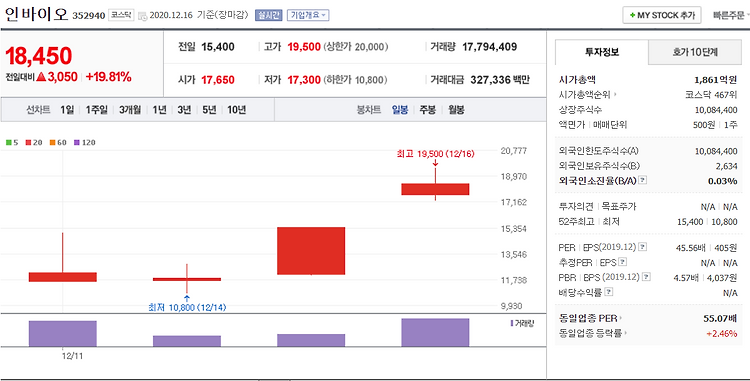Click the help icon beside 외국인소진율(B/A)
Viewport: 750px width, 381px height.
coord(643,180)
